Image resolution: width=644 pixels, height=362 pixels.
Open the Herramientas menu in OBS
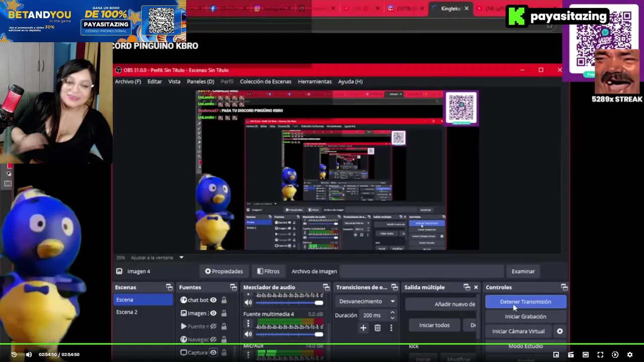pyautogui.click(x=314, y=81)
